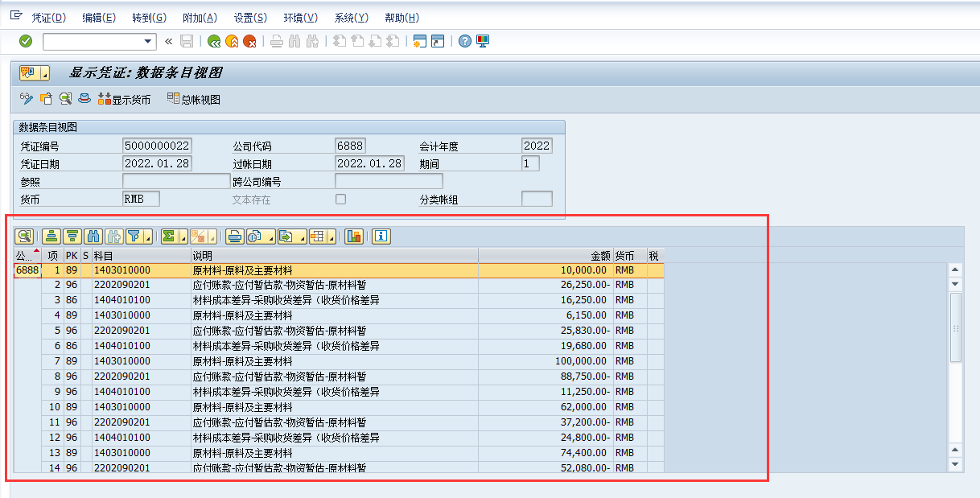
Task: Click the 总帐视图 button
Action: (194, 98)
